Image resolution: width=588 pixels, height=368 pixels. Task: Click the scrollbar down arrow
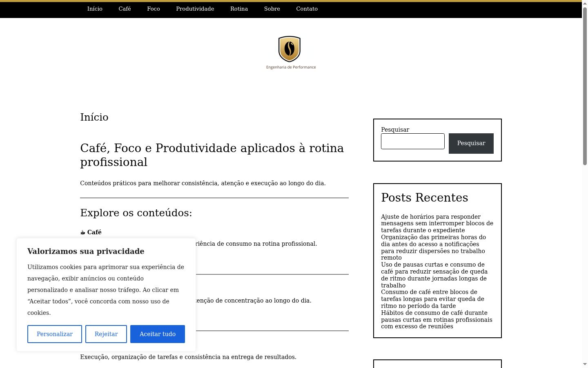(x=585, y=364)
